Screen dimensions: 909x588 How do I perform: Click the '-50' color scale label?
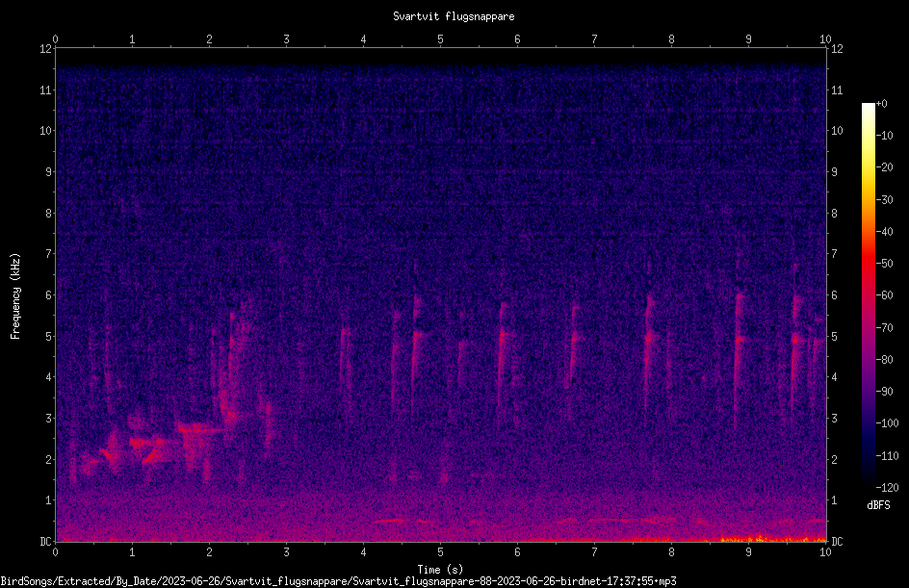884,264
